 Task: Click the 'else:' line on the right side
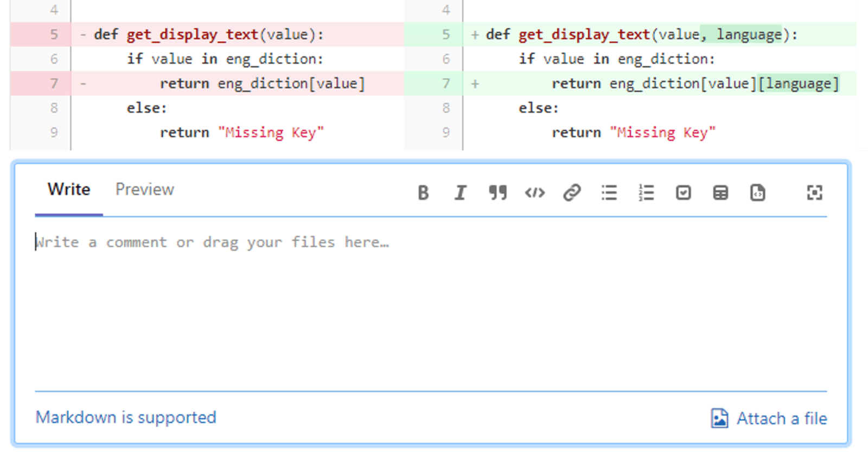tap(539, 108)
